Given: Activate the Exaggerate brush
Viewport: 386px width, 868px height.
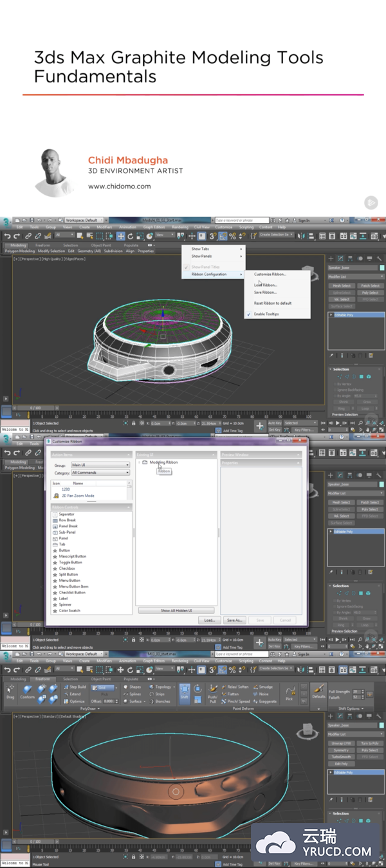Looking at the screenshot, I should point(265,701).
